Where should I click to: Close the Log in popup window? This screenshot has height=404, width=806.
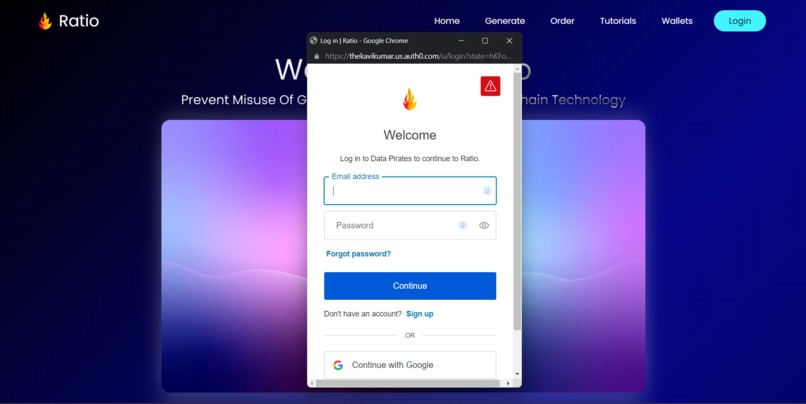pos(509,41)
